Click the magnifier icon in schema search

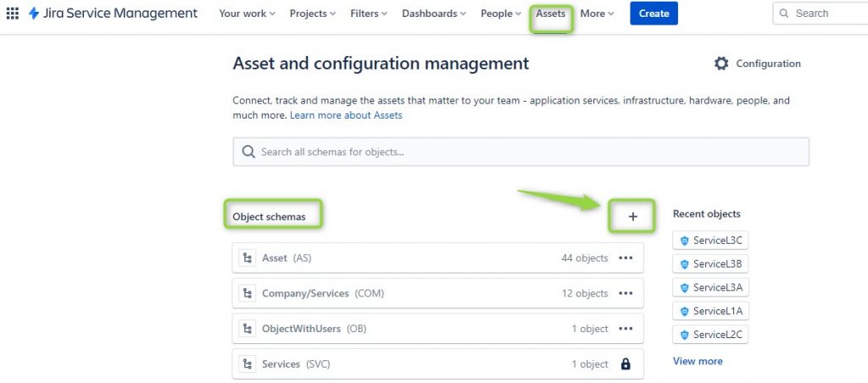pos(248,152)
